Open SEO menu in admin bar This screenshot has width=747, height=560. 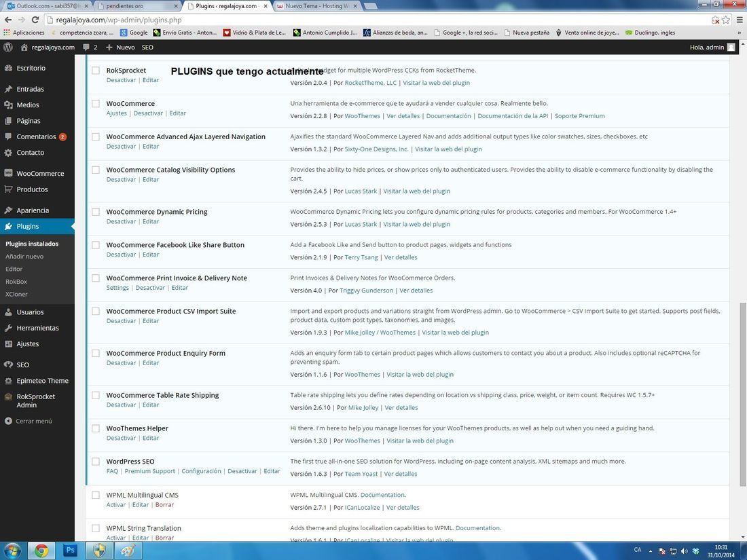pyautogui.click(x=147, y=47)
